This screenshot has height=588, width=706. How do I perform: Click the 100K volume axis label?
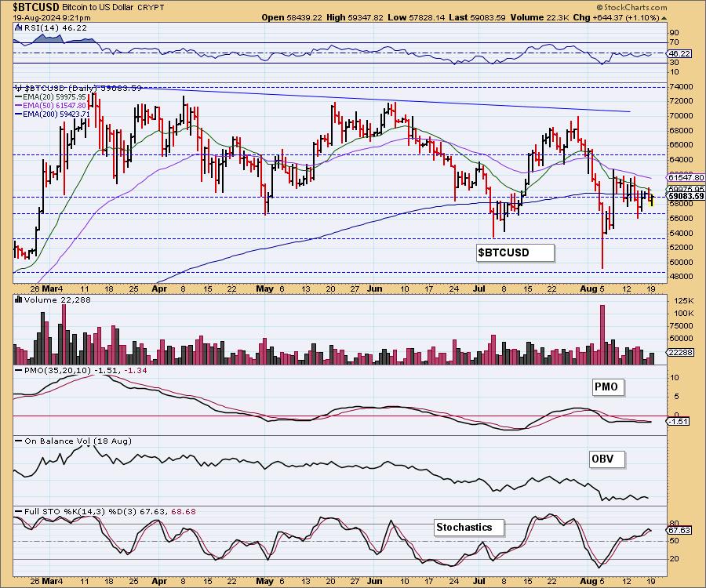coord(683,313)
